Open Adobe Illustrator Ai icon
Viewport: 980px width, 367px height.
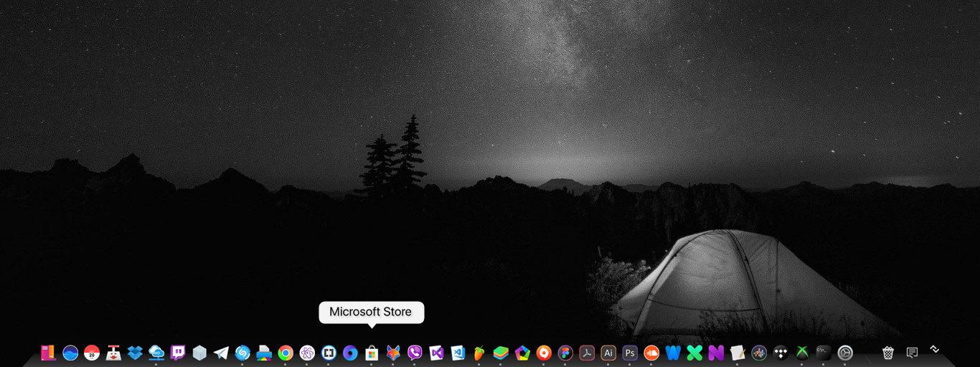[x=608, y=353]
